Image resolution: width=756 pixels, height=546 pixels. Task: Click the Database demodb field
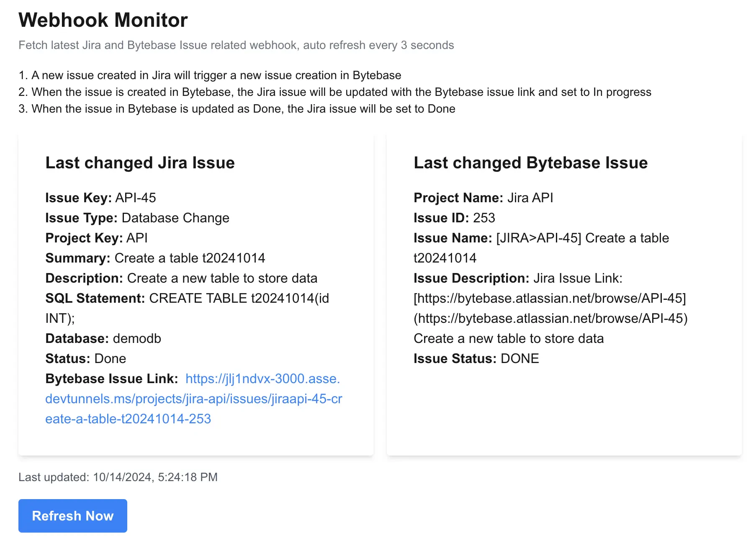(x=103, y=338)
